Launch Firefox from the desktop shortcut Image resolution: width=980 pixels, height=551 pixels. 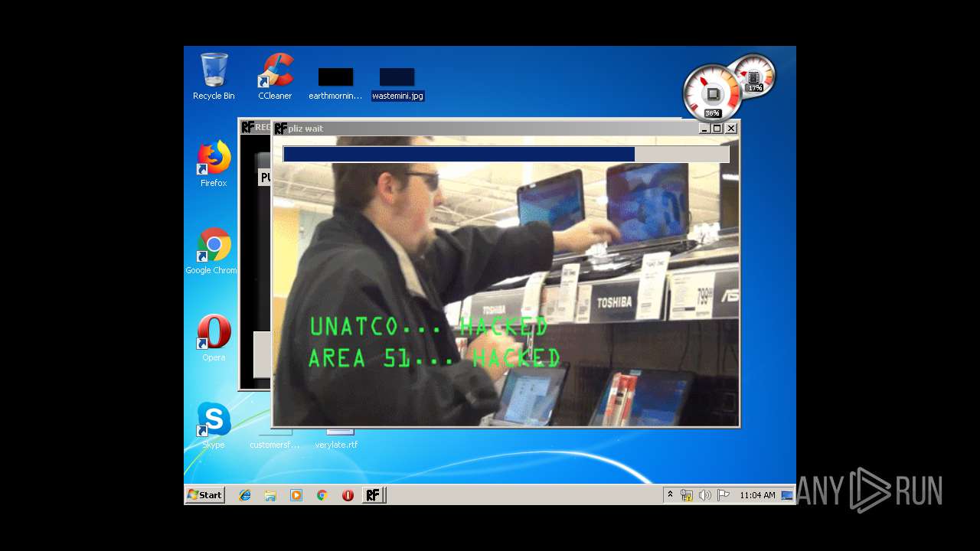point(214,164)
